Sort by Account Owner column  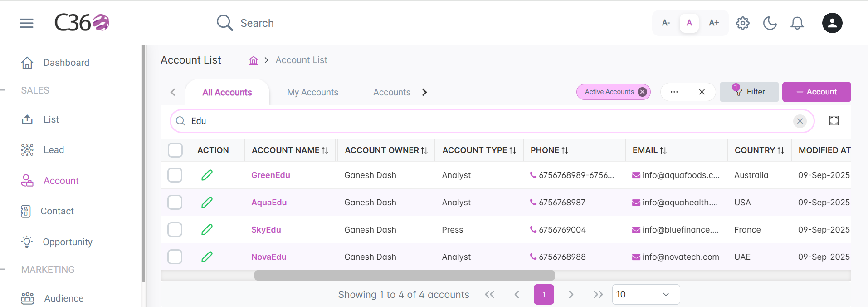pyautogui.click(x=424, y=150)
